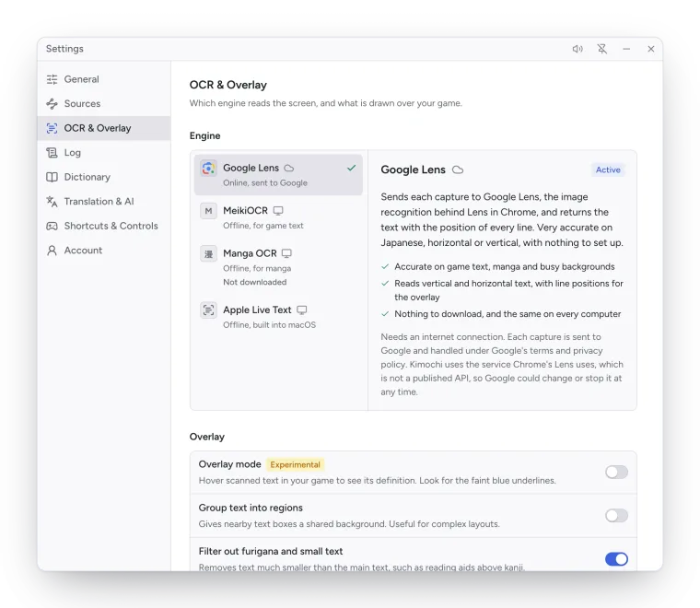The width and height of the screenshot is (700, 608).
Task: Click the 'Reads vertical and horizontal text' bullet
Action: (508, 290)
